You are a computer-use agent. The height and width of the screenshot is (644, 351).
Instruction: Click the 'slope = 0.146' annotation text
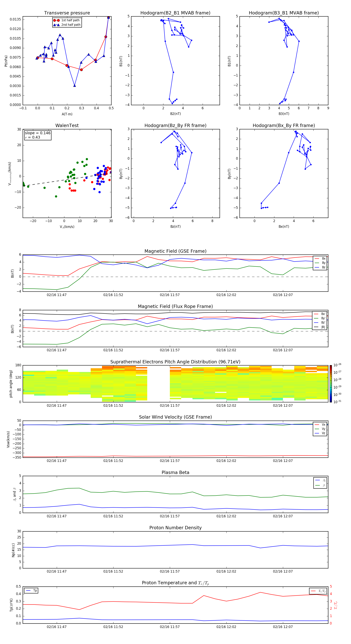[37, 133]
